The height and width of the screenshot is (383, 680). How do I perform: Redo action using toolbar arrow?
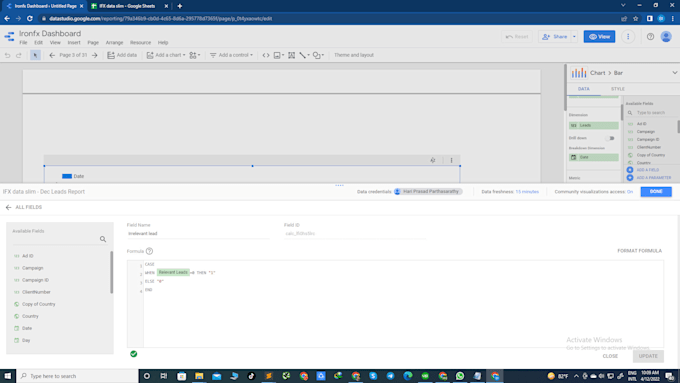tap(19, 55)
